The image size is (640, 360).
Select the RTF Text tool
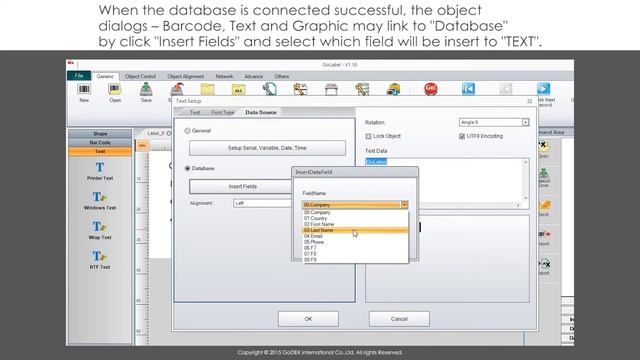tap(100, 260)
